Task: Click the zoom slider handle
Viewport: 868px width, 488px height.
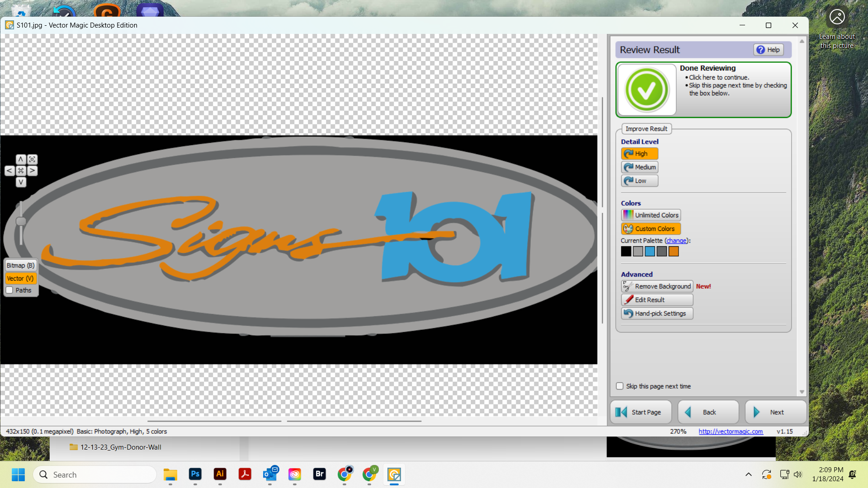Action: (21, 221)
